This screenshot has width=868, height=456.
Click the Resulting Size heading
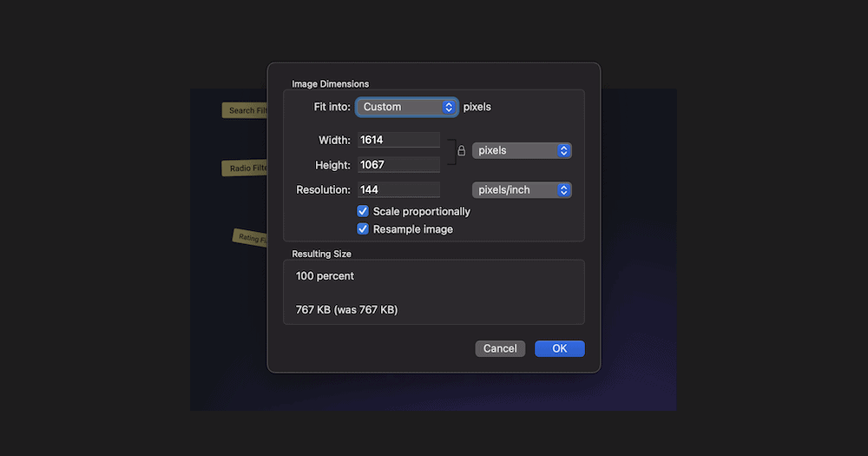pyautogui.click(x=322, y=254)
